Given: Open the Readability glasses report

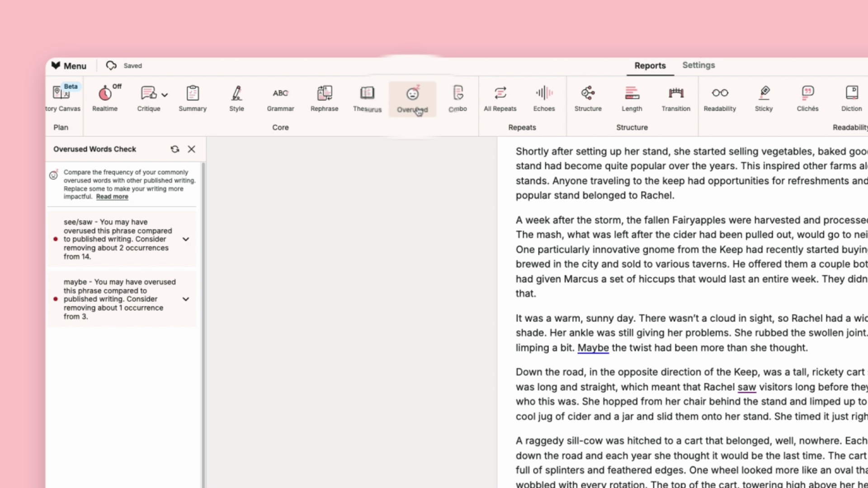Looking at the screenshot, I should point(720,98).
